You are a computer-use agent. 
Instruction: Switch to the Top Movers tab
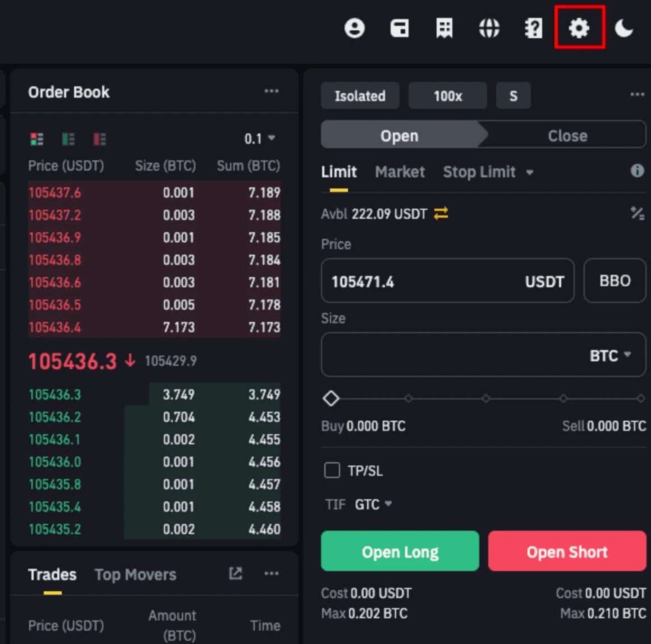click(135, 574)
